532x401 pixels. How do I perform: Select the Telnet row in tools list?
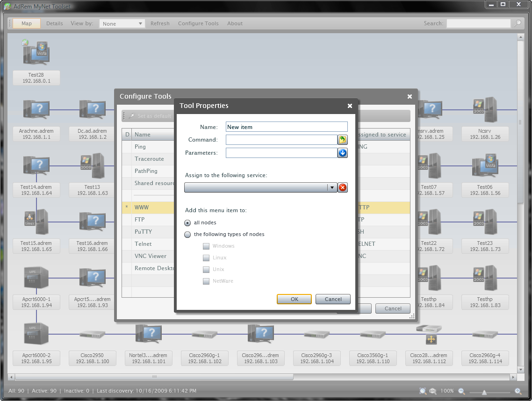pyautogui.click(x=148, y=244)
